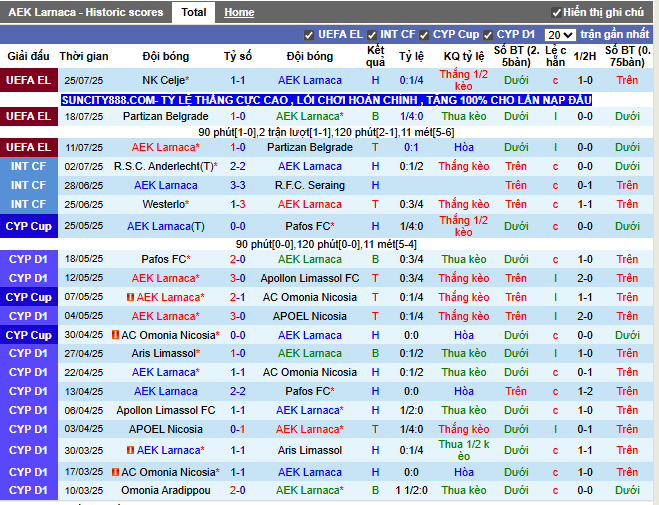This screenshot has width=659, height=505.
Task: Click half-time score 1-2 on 13/04/25 row
Action: pyautogui.click(x=585, y=391)
